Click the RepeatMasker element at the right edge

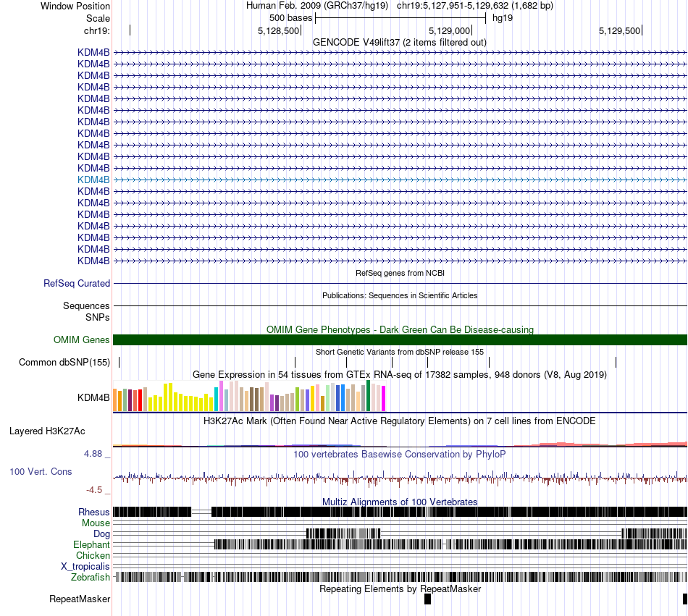[x=685, y=599]
